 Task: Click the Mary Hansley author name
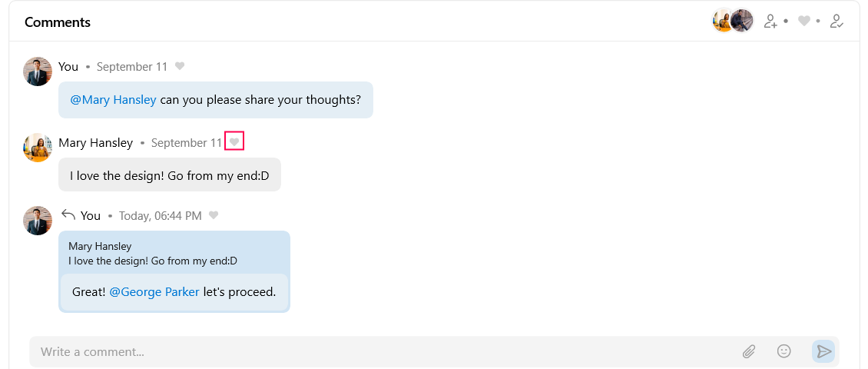click(x=95, y=143)
